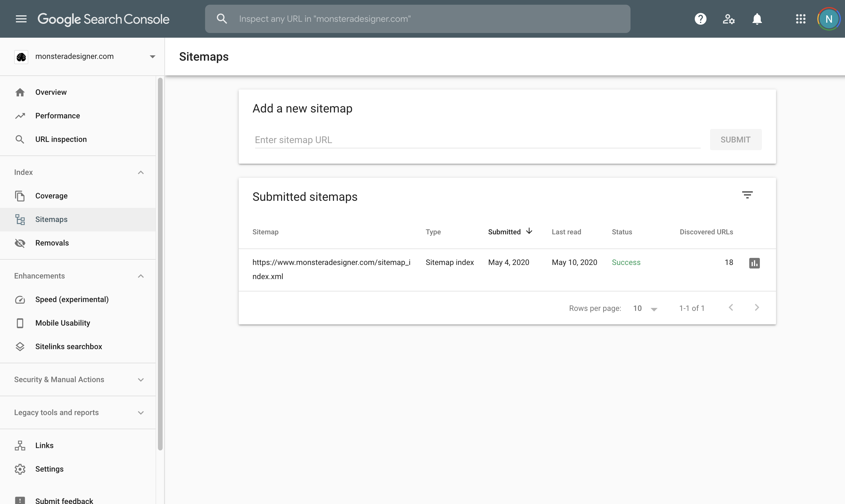Screen dimensions: 845x504
Task: Click the URL inspection magnifier icon
Action: point(20,139)
